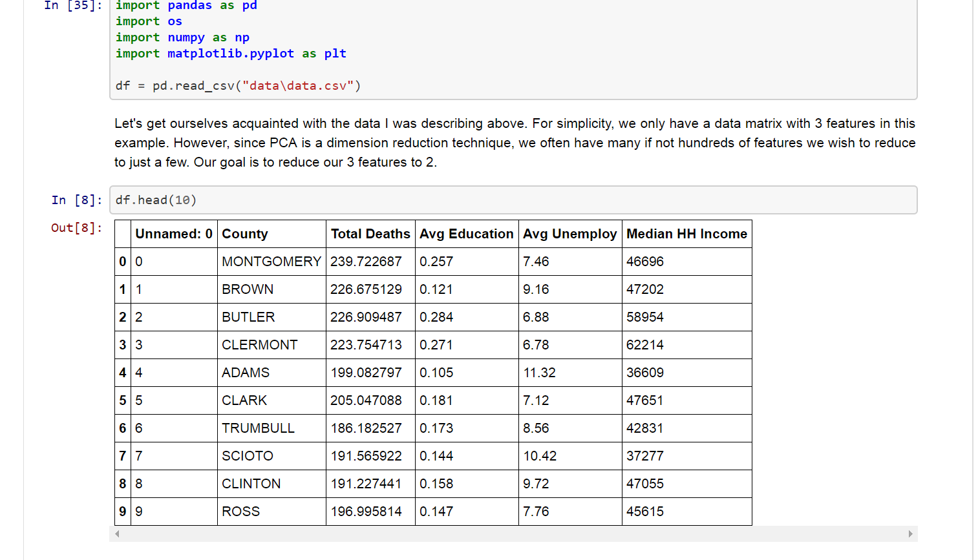The height and width of the screenshot is (560, 978).
Task: Click the 8.56 Avg Unemploy cell
Action: tap(570, 428)
